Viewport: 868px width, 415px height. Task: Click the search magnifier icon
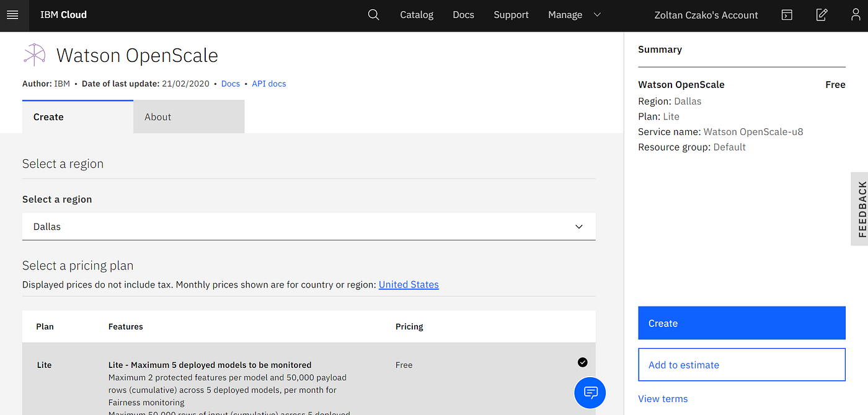coord(373,15)
